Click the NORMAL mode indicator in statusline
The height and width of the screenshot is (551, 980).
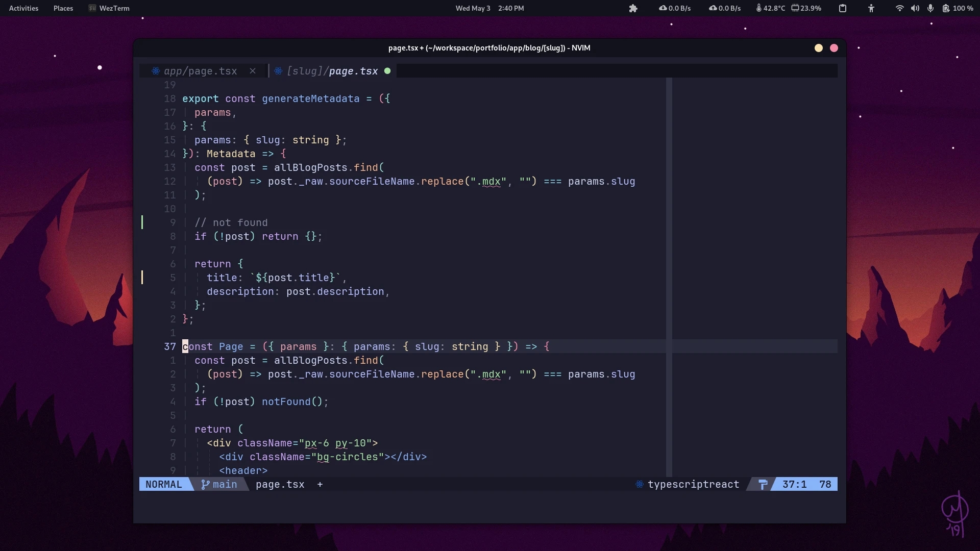163,484
